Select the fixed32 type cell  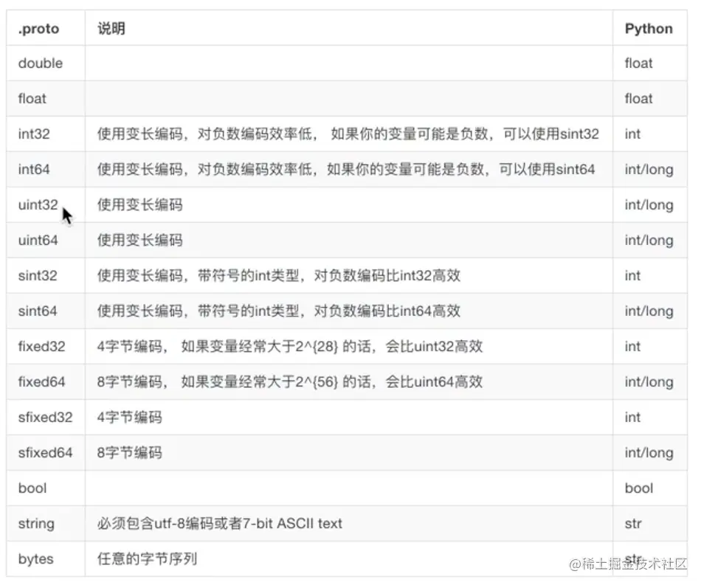pyautogui.click(x=39, y=346)
